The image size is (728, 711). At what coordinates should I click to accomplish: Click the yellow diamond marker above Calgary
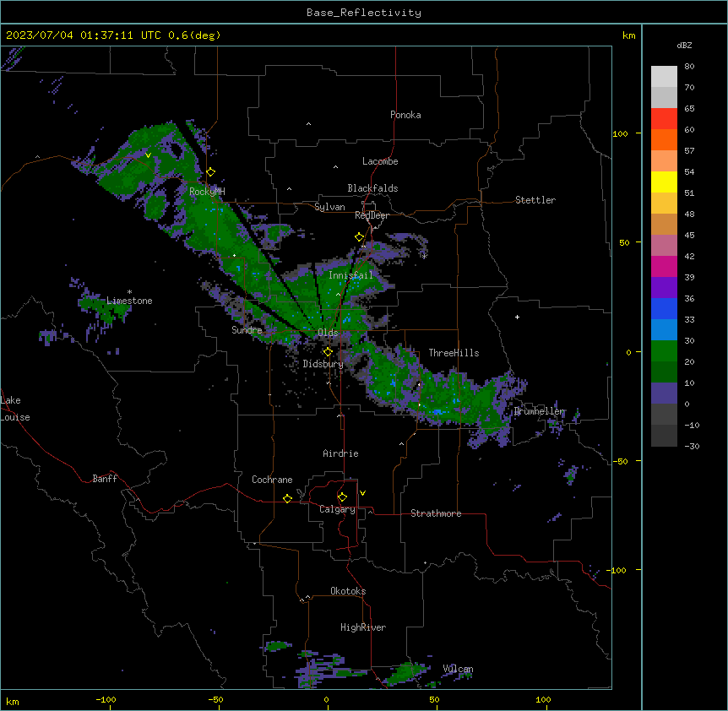click(342, 497)
